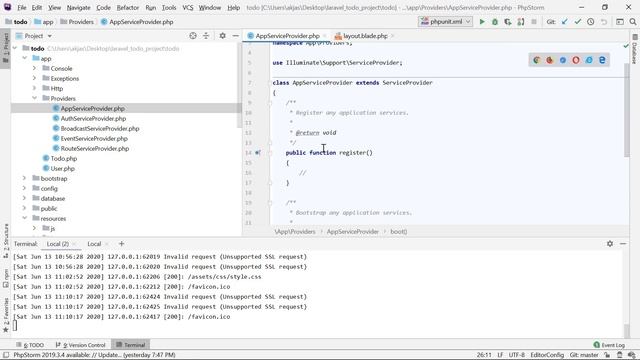Open the VCS menu

(x=188, y=7)
